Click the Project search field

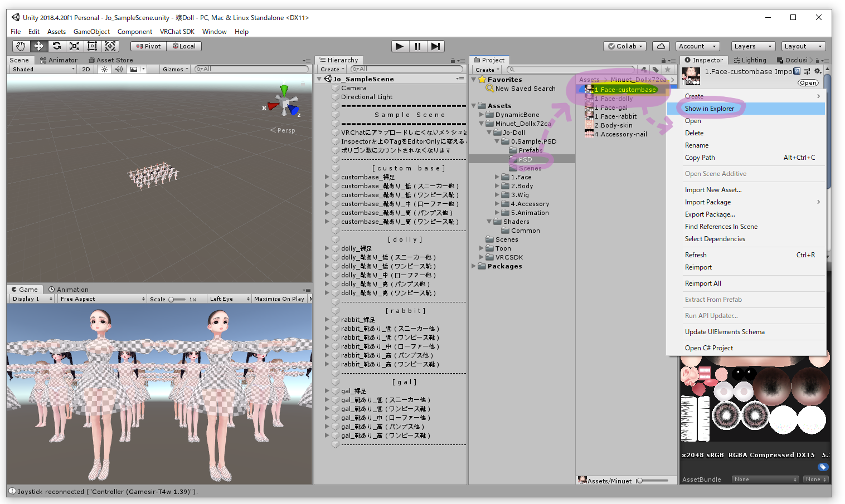pos(570,70)
